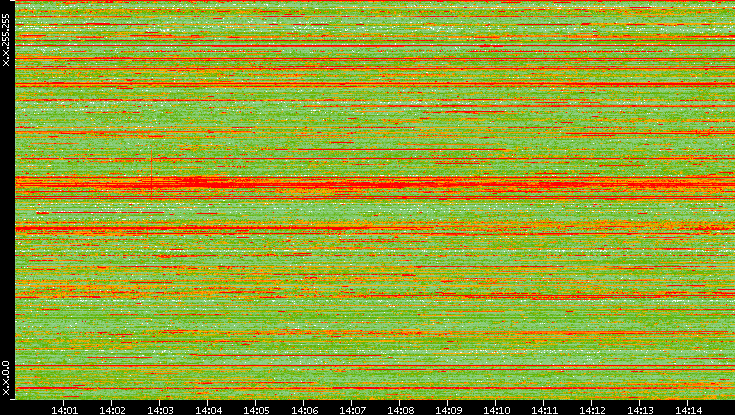Screen dimensions: 735x415
Task: Select the 14:12 time axis label
Action: [x=592, y=410]
